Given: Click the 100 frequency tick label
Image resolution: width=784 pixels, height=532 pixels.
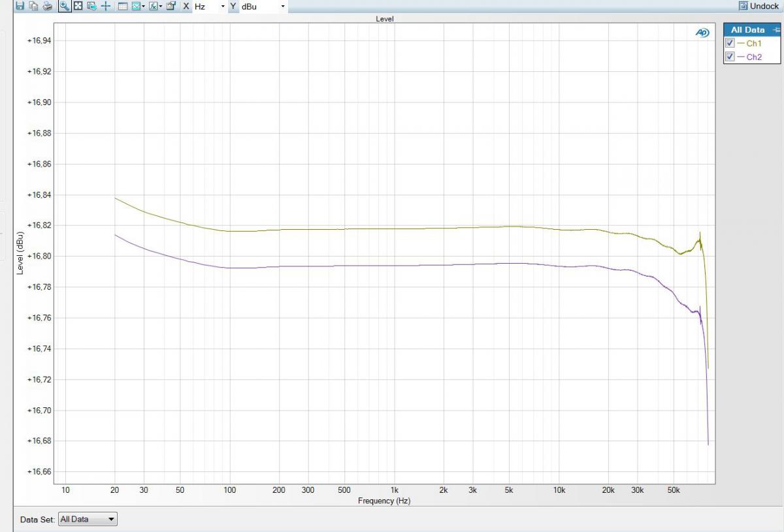Looking at the screenshot, I should 229,490.
